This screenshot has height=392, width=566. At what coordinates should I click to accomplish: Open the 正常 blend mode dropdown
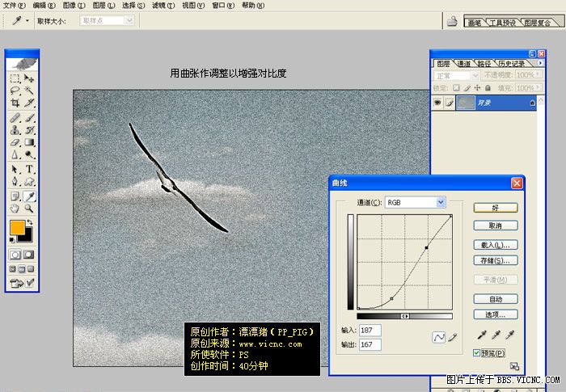(x=456, y=76)
